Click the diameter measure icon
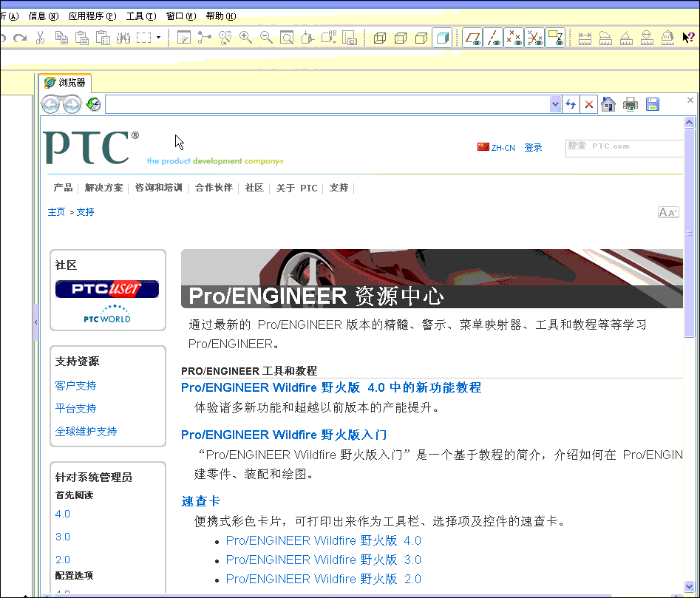 pyautogui.click(x=647, y=38)
